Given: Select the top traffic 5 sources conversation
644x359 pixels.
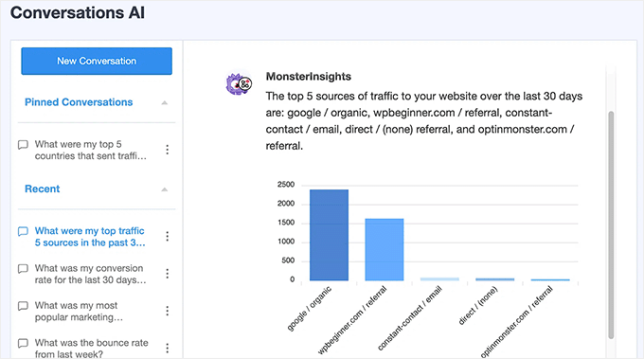Looking at the screenshot, I should point(90,237).
